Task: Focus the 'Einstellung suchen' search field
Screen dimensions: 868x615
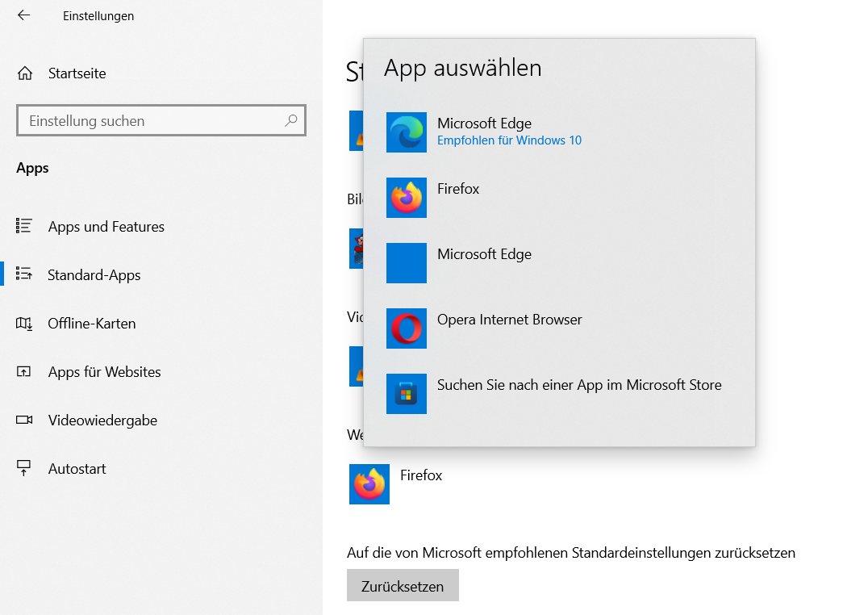Action: click(x=153, y=121)
